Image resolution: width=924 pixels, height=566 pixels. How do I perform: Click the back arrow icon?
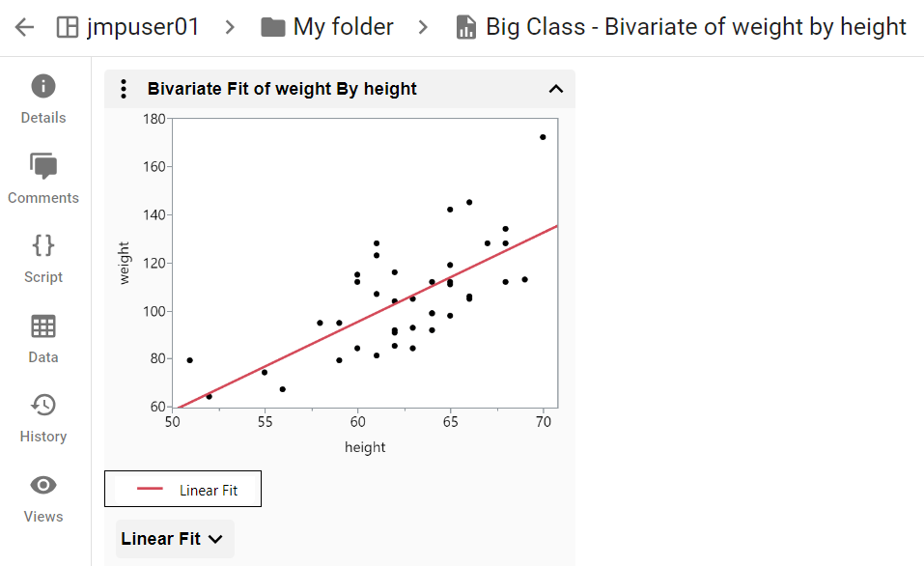tap(24, 27)
